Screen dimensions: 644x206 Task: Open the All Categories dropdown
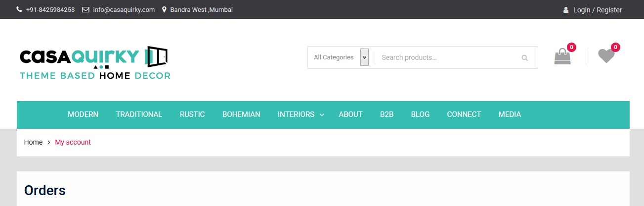point(341,57)
